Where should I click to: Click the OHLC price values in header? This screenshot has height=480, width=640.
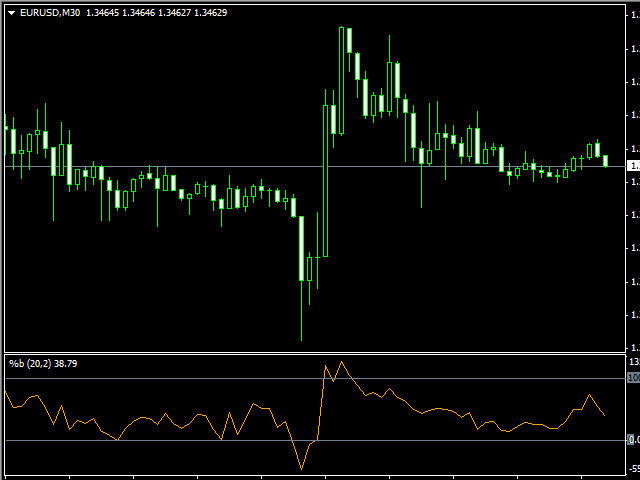pyautogui.click(x=156, y=13)
